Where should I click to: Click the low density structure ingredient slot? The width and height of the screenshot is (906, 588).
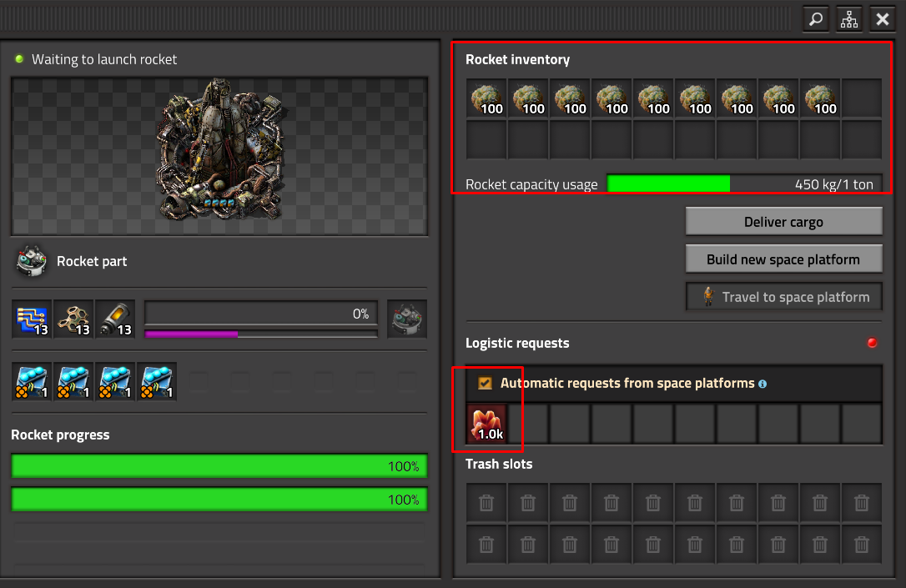pyautogui.click(x=74, y=319)
